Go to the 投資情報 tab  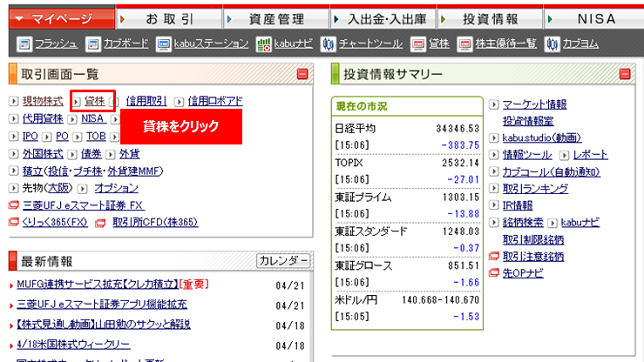click(490, 18)
